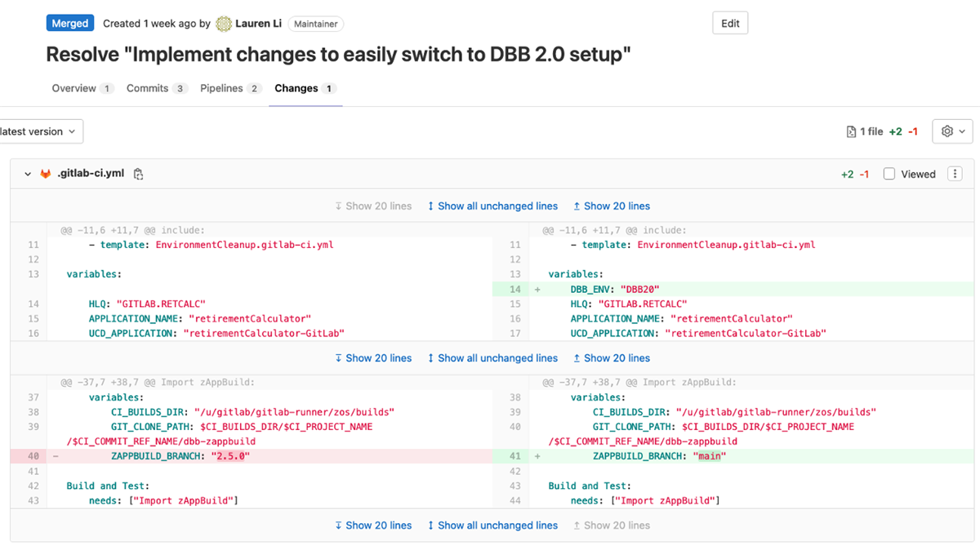Click the Maintainer role badge
This screenshot has height=546, width=980.
(x=316, y=24)
